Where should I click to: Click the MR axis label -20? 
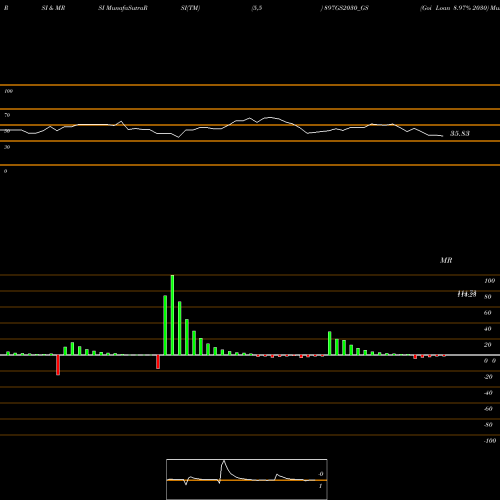tap(488, 377)
